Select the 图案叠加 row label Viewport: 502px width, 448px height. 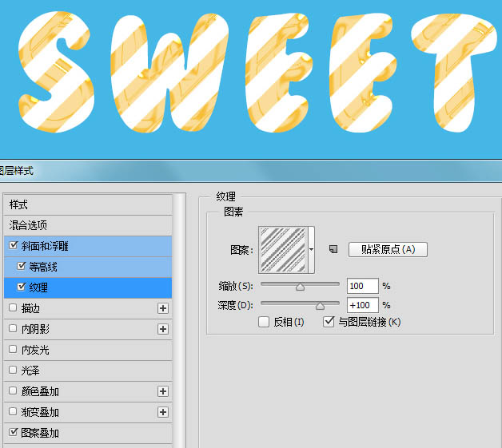click(40, 434)
